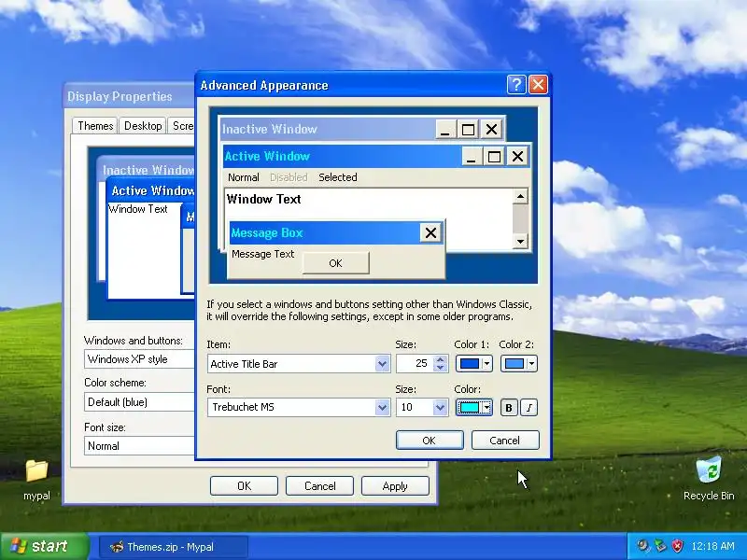Decrease the item Size spinner value

440,368
